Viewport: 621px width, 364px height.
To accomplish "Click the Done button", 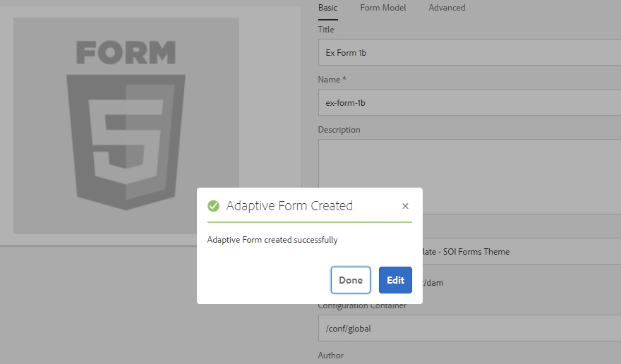I will click(x=351, y=280).
